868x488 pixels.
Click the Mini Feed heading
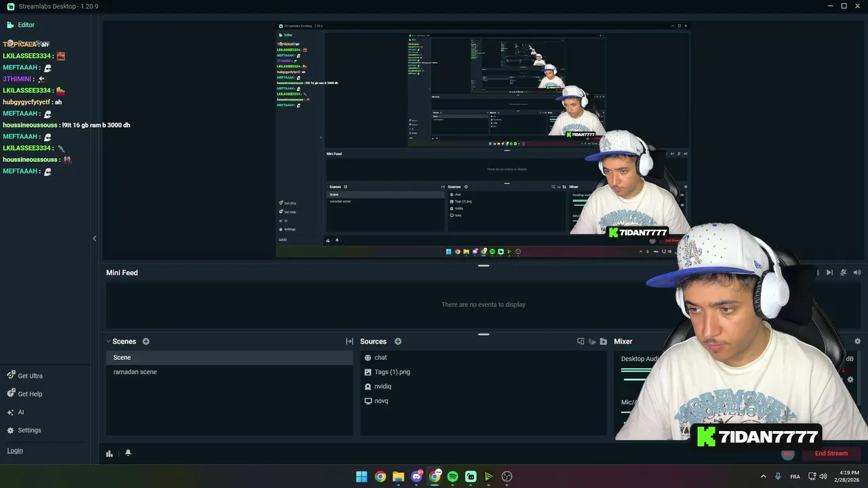point(122,272)
